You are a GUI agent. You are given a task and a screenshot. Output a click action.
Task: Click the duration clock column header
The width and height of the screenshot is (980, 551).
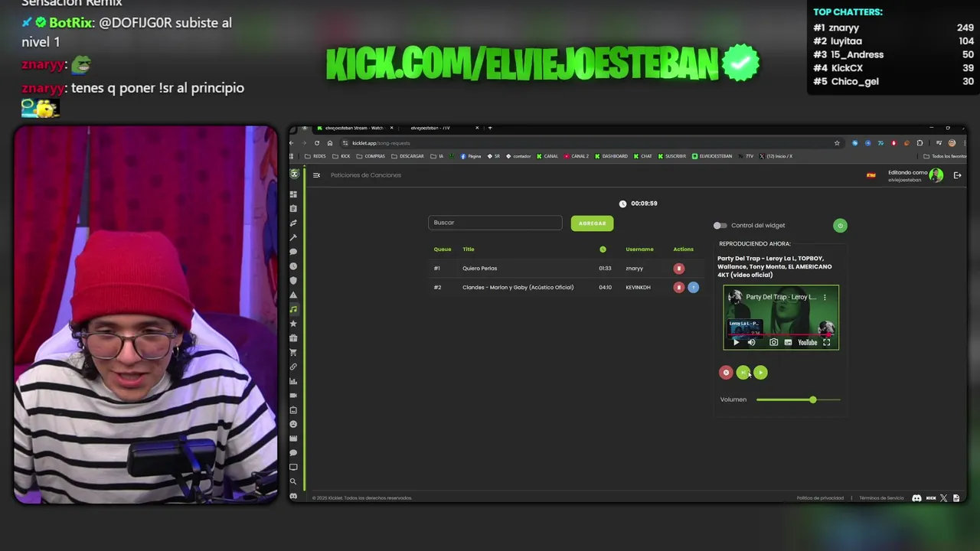(x=603, y=249)
